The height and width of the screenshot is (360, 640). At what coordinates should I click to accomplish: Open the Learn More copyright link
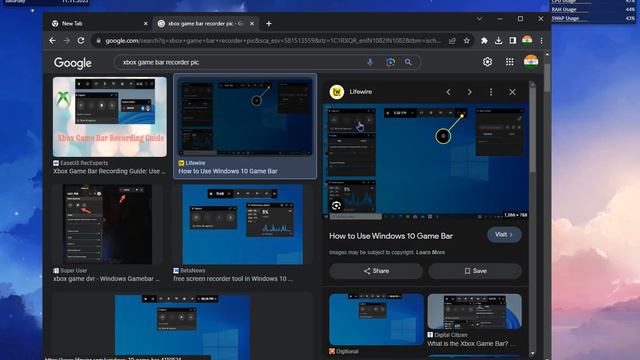[x=430, y=252]
